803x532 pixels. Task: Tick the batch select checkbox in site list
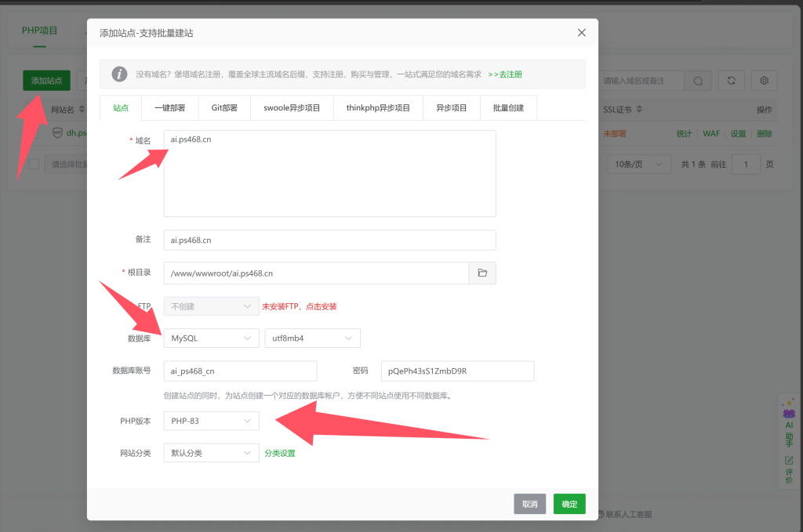pyautogui.click(x=34, y=165)
